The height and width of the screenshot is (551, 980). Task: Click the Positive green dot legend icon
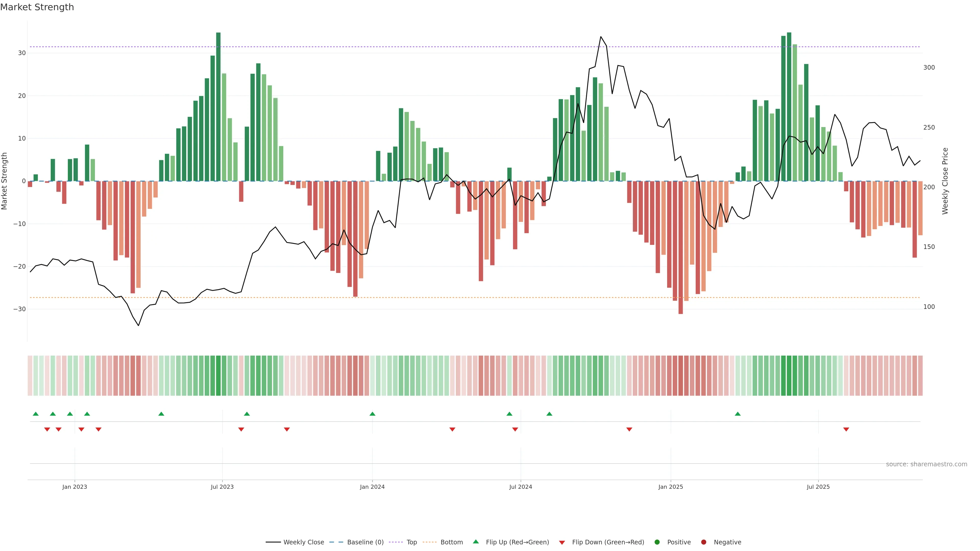pyautogui.click(x=657, y=542)
